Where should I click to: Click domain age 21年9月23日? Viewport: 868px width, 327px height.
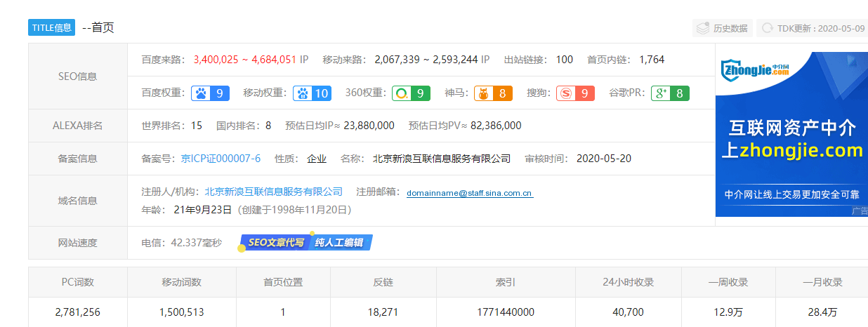coord(204,209)
